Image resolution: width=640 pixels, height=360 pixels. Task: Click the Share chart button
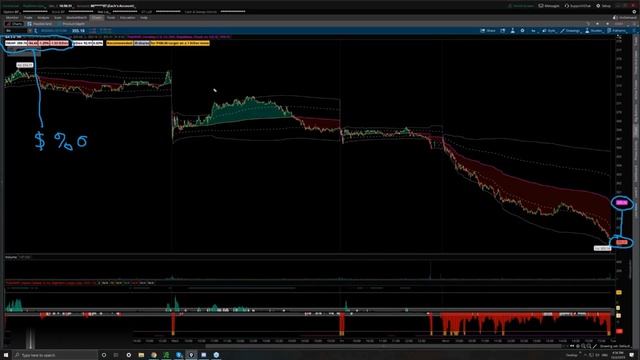pyautogui.click(x=488, y=31)
